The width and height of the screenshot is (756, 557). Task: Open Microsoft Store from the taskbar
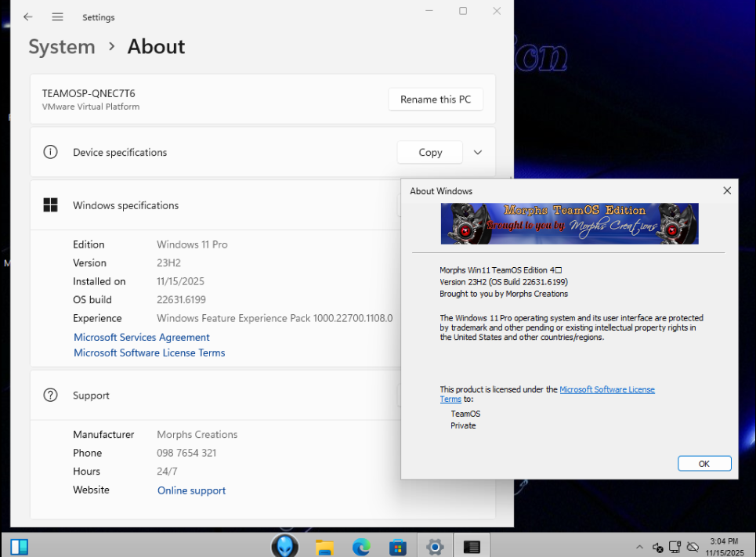coord(398,547)
